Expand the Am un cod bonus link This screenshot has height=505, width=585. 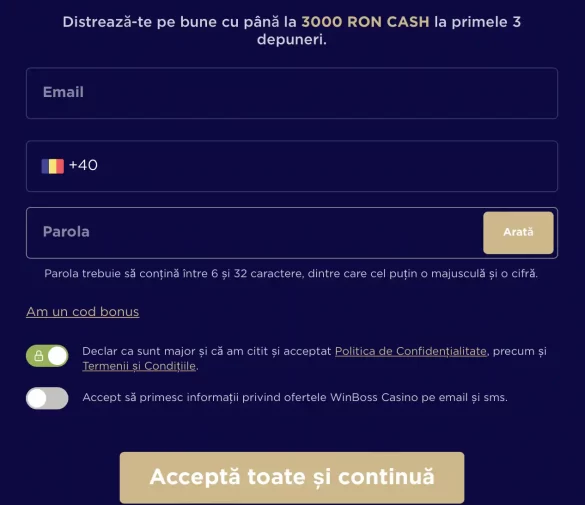click(x=82, y=312)
